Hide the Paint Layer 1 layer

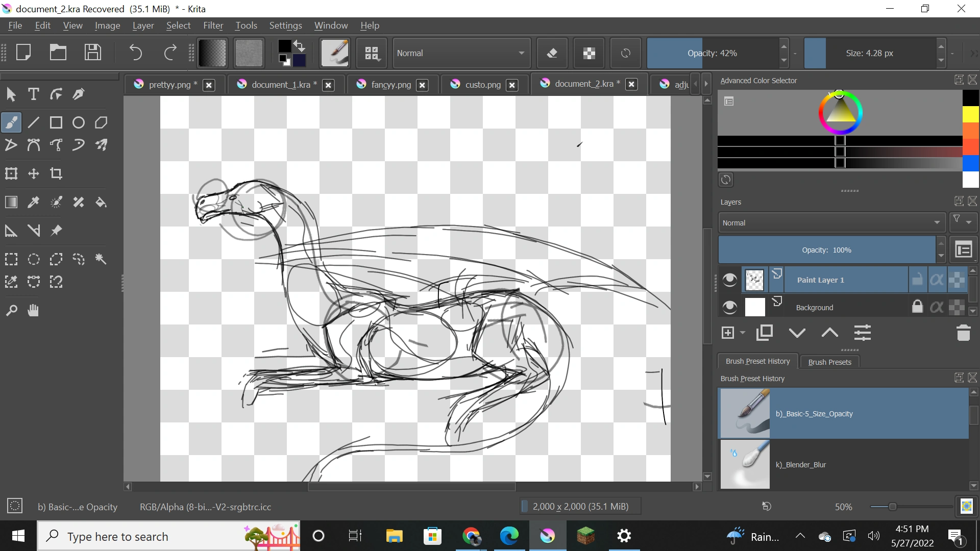coord(729,280)
